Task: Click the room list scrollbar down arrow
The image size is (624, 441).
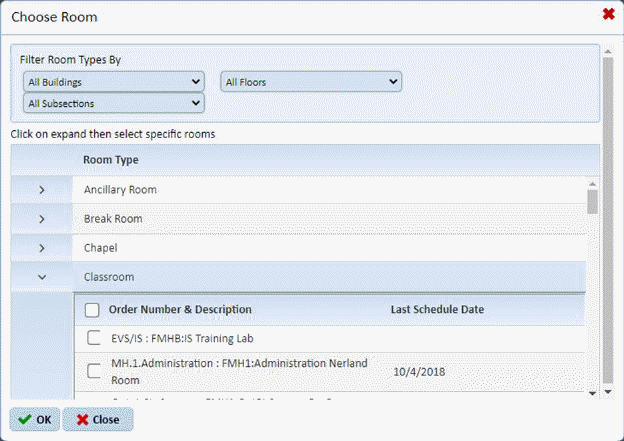Action: point(592,392)
